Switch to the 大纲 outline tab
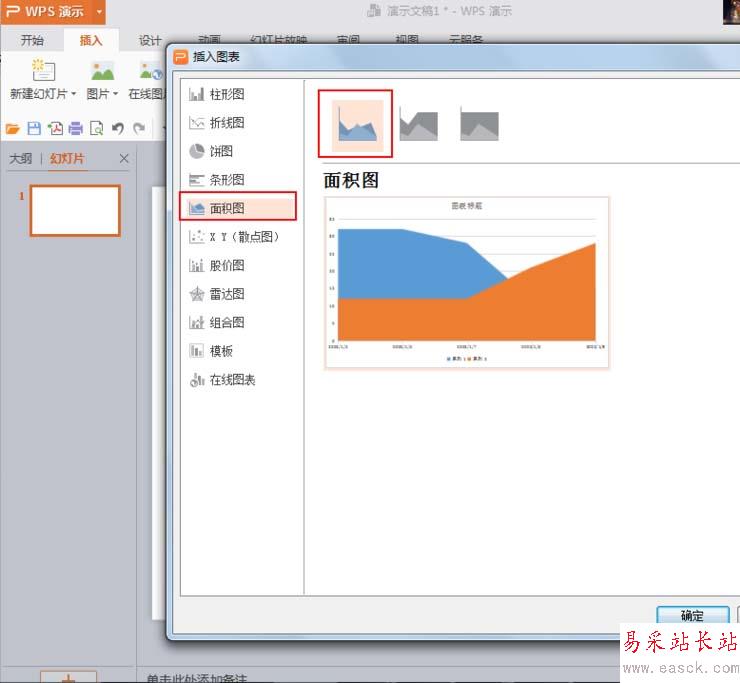Screen dimensions: 740x683 coord(21,159)
